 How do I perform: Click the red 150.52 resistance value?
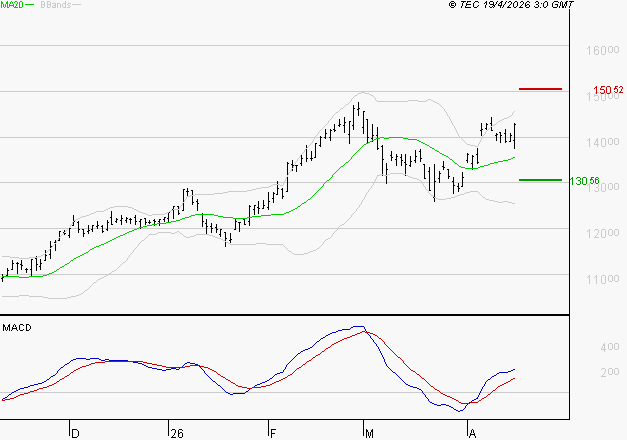coord(608,90)
